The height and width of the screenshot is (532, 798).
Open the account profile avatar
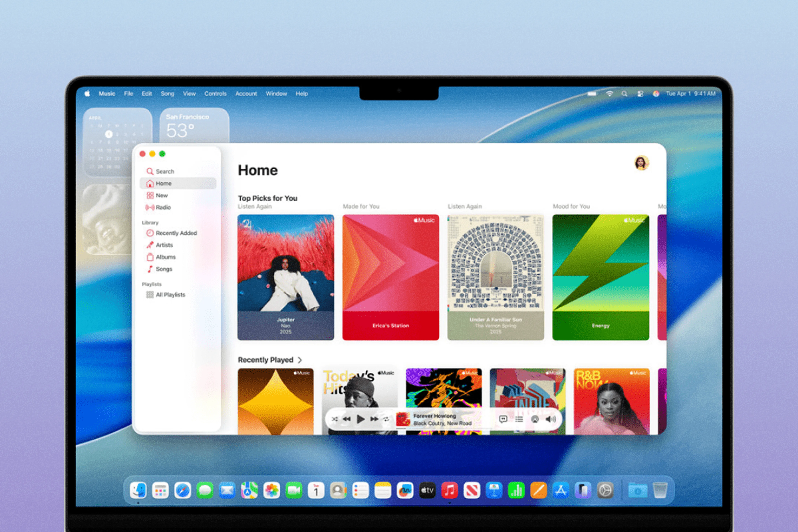(x=642, y=163)
